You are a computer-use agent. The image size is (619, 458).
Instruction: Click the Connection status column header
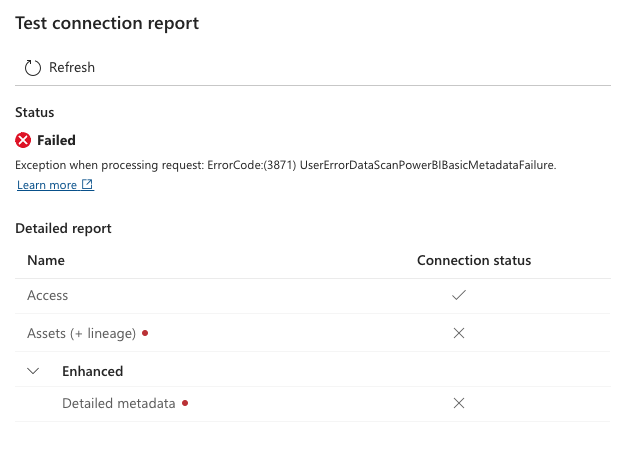click(x=474, y=261)
